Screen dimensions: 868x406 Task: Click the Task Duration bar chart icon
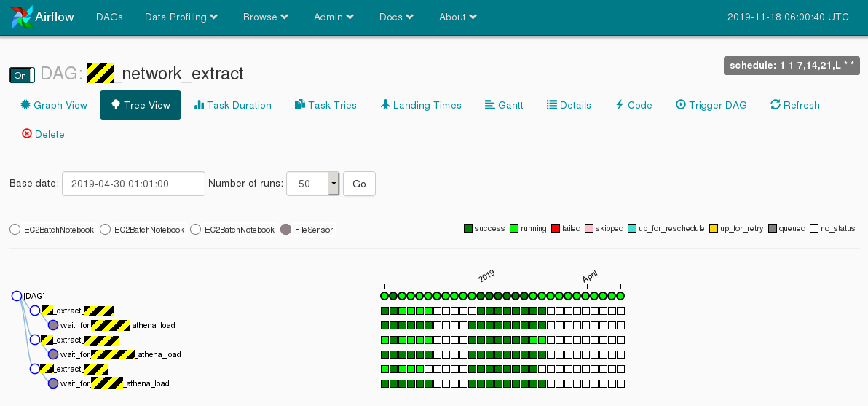tap(200, 105)
